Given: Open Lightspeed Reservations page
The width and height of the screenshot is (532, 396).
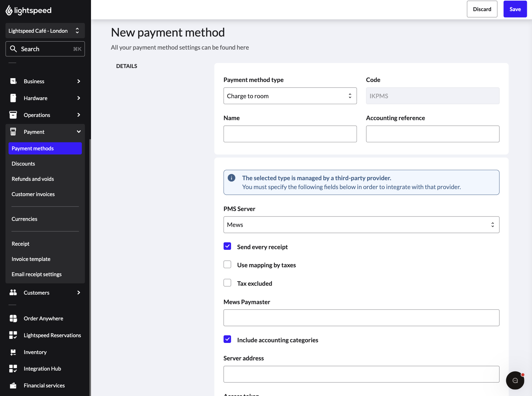Looking at the screenshot, I should 52,335.
